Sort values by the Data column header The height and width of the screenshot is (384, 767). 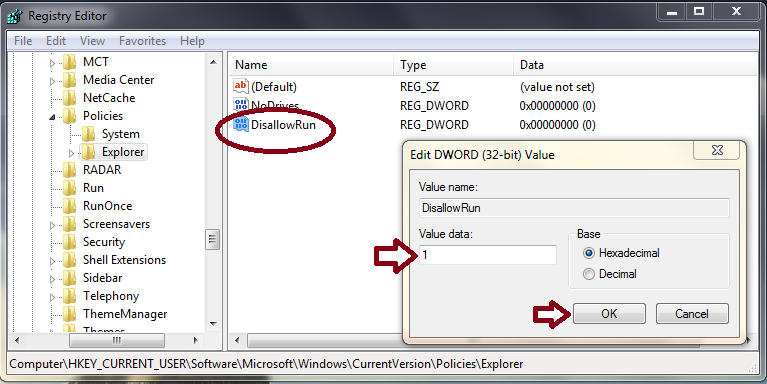[x=635, y=65]
